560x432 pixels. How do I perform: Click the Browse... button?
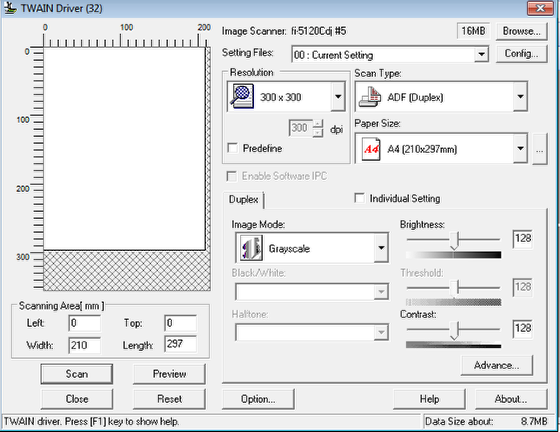point(521,31)
